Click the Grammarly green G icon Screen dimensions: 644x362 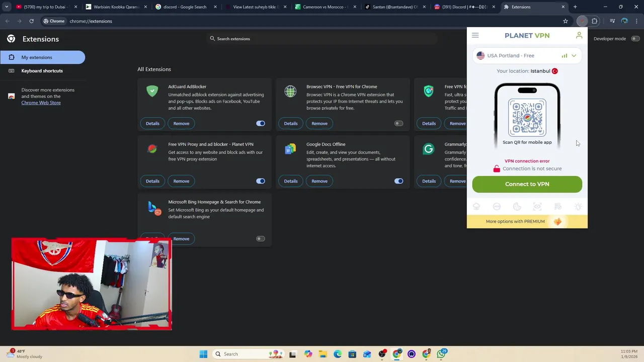click(429, 149)
